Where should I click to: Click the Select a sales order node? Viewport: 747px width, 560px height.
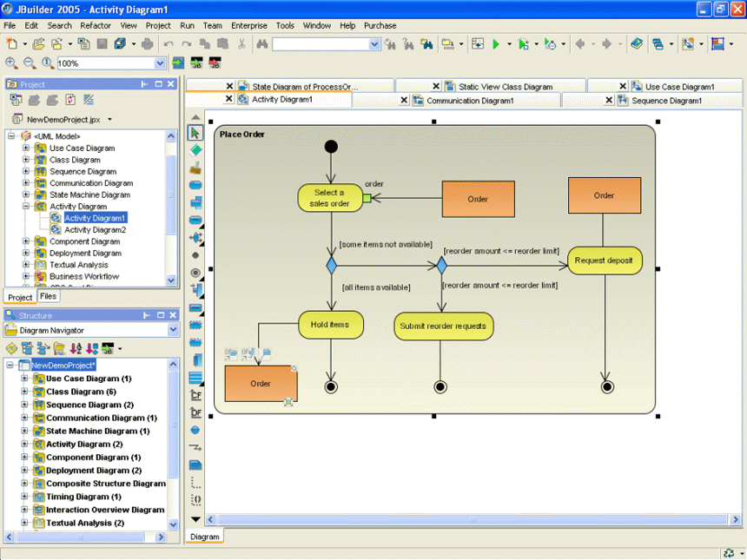pyautogui.click(x=330, y=198)
